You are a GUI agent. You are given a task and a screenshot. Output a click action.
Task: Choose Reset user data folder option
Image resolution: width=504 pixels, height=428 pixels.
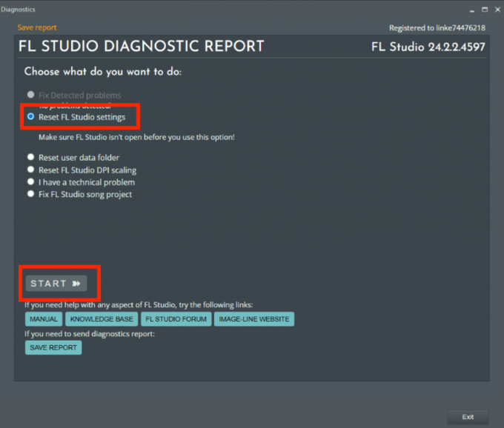click(x=30, y=157)
